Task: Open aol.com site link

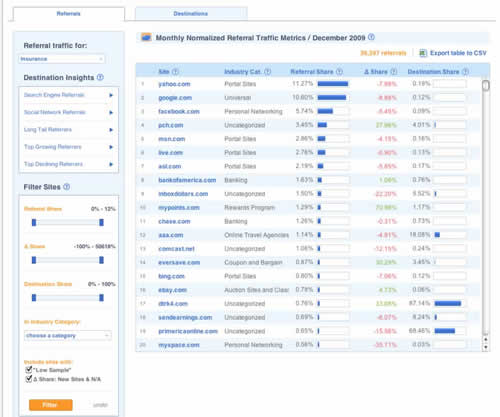Action: (x=170, y=166)
